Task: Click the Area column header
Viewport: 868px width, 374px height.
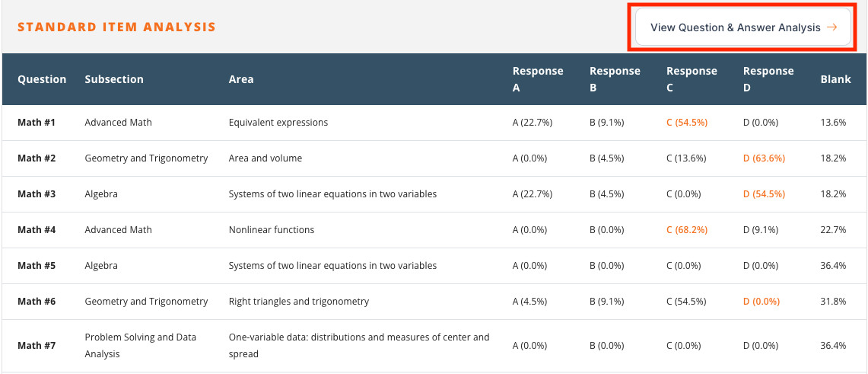Action: pyautogui.click(x=241, y=79)
